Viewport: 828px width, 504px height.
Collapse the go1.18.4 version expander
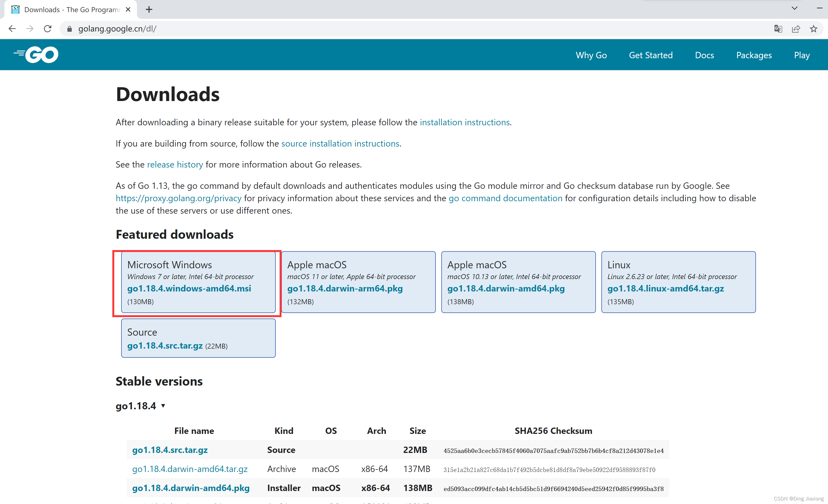pyautogui.click(x=163, y=405)
